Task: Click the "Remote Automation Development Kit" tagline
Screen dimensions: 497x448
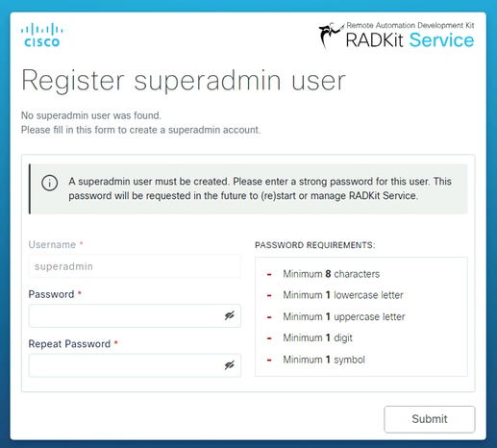Action: 410,25
